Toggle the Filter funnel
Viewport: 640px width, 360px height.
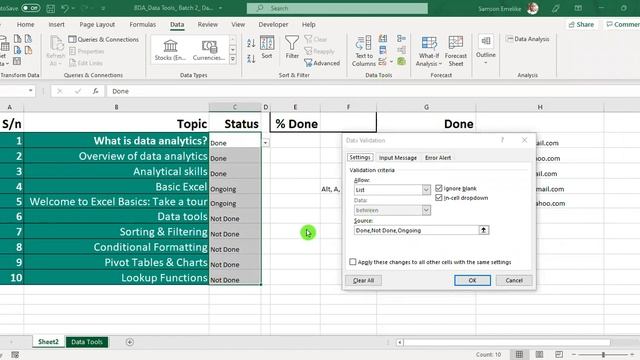pos(292,47)
